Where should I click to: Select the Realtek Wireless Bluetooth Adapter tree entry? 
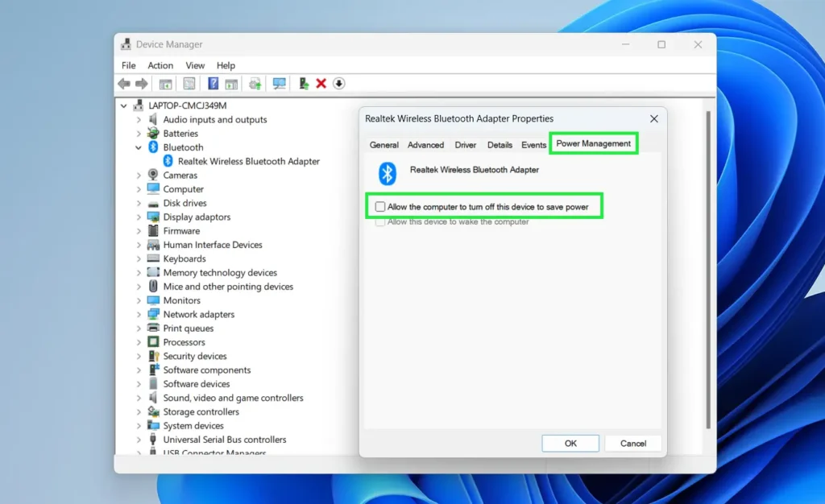click(244, 161)
